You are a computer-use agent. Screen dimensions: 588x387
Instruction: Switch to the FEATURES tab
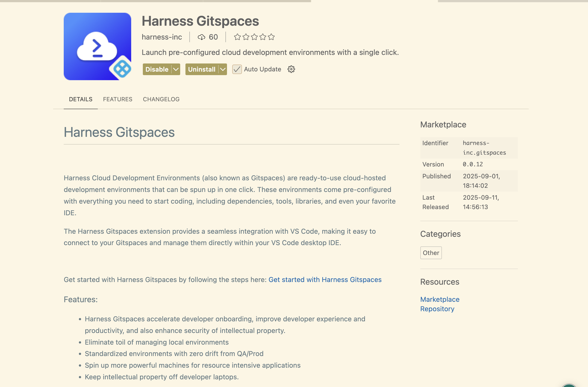118,99
